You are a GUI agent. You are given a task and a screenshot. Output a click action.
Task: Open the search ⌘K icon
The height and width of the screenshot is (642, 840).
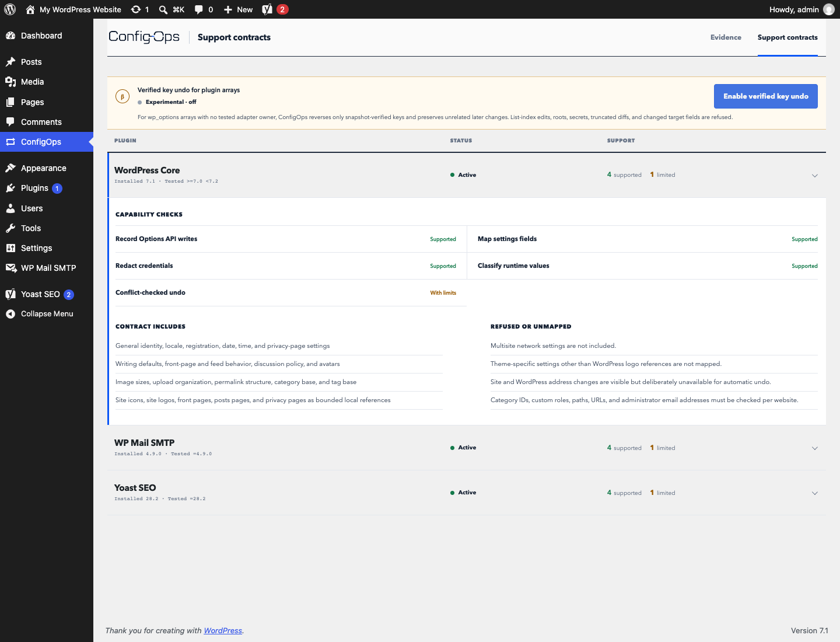pos(163,9)
